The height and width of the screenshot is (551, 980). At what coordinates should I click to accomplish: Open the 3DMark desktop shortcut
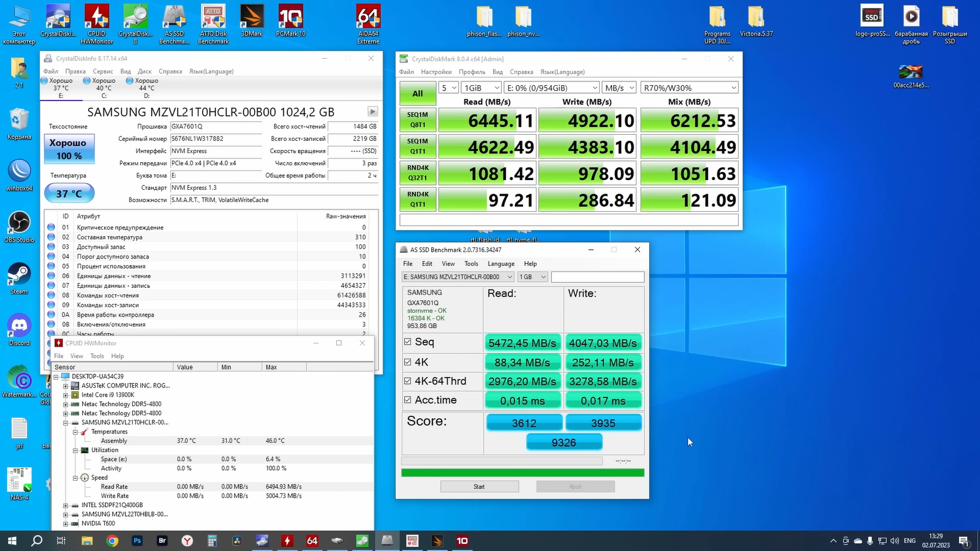(x=252, y=20)
